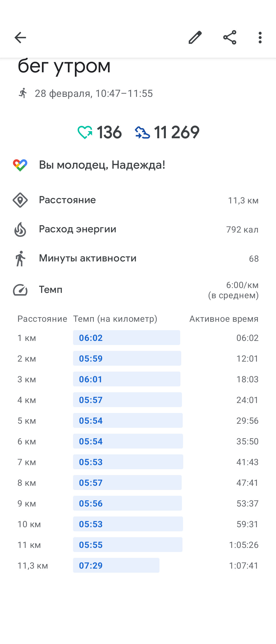This screenshot has width=276, height=644.
Task: Tap the Google Fit heart logo
Action: pyautogui.click(x=20, y=165)
